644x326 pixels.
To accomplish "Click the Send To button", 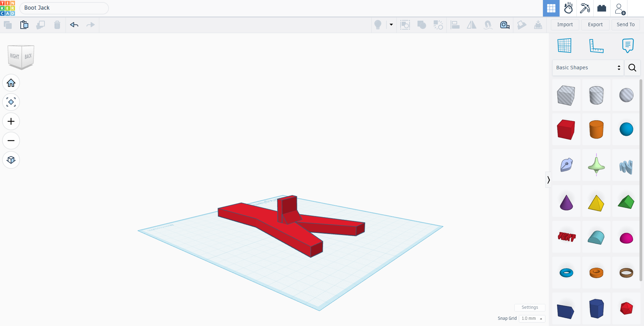I will click(626, 25).
